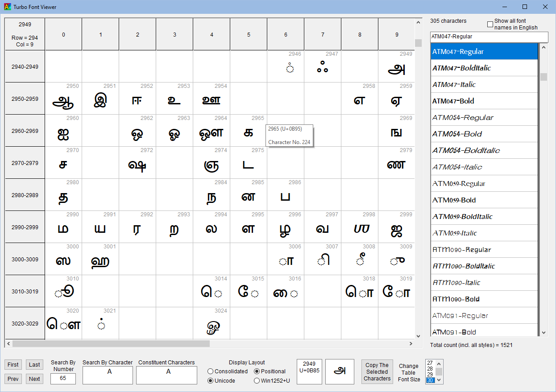Select character cell 2946
Image resolution: width=556 pixels, height=392 pixels.
coord(286,66)
